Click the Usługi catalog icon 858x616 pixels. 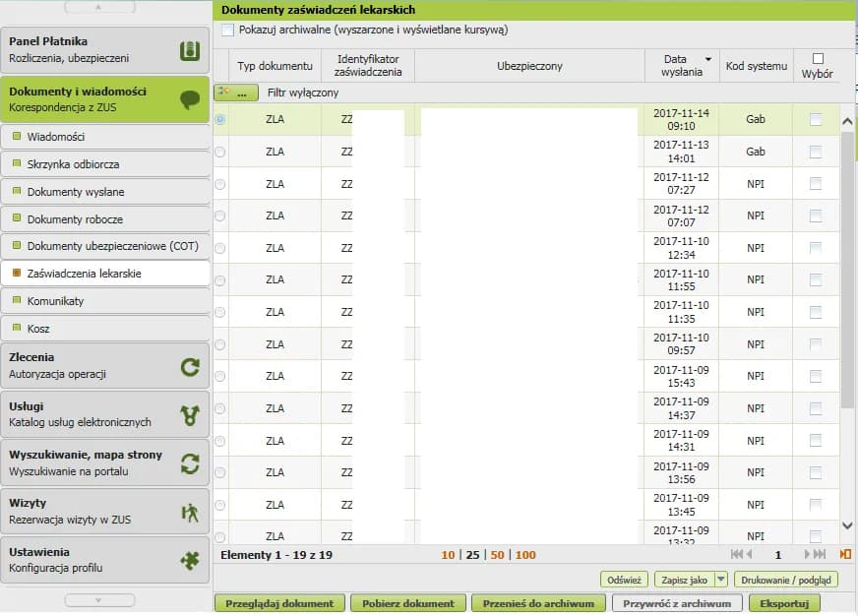click(190, 415)
